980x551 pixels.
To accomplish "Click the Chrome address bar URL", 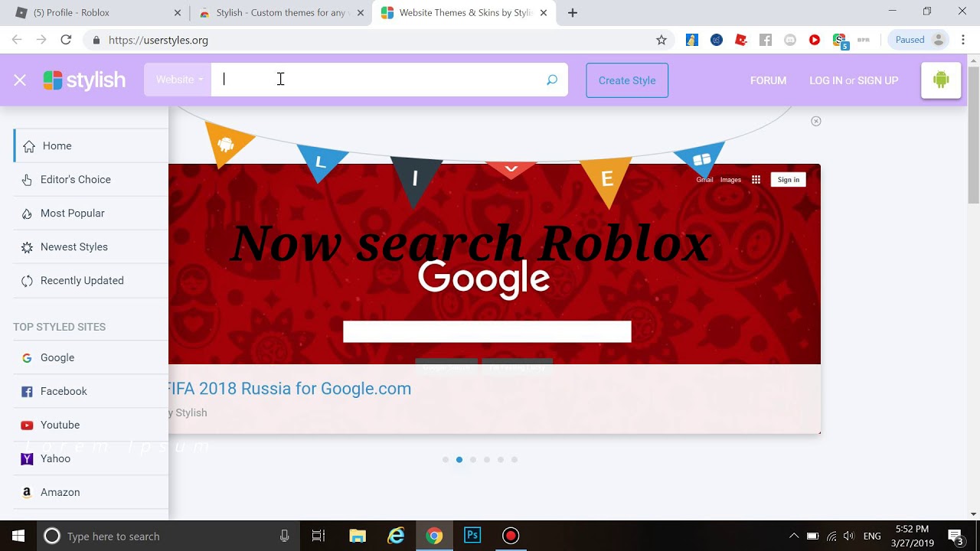I will click(158, 40).
